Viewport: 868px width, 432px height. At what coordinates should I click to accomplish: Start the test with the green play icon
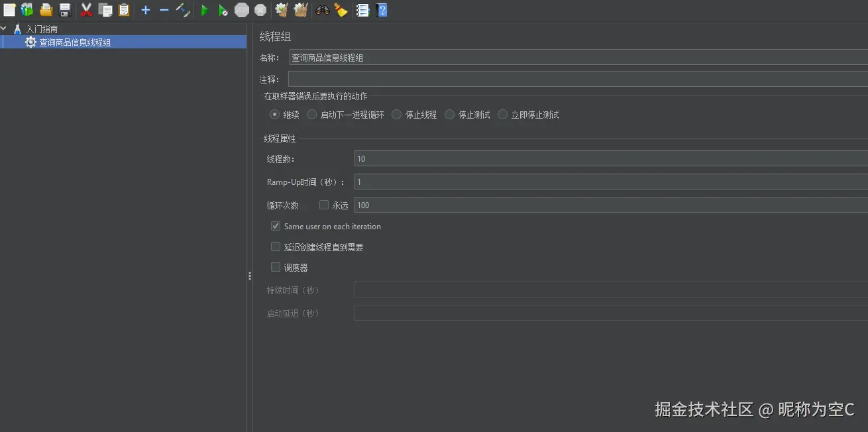205,10
